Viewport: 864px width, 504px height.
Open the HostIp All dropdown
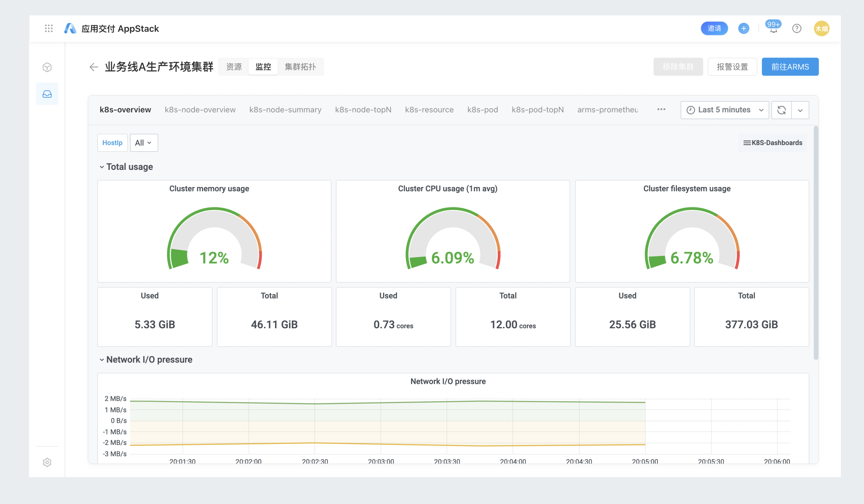144,143
